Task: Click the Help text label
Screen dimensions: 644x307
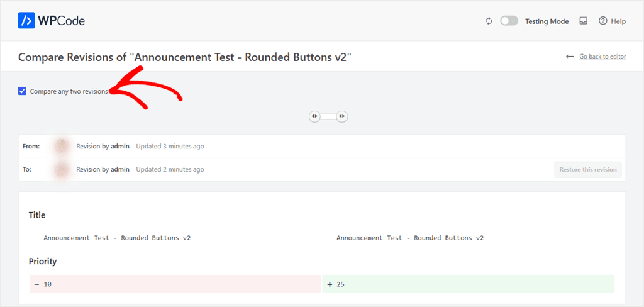Action: pyautogui.click(x=618, y=21)
